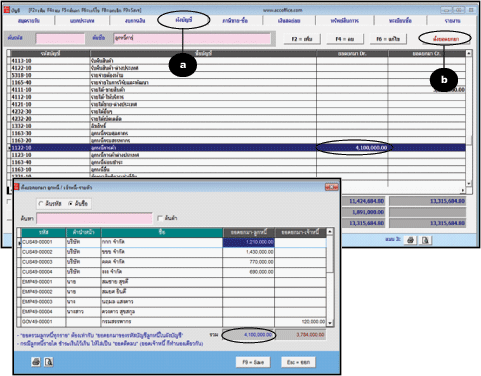
Task: Click printer icon in main window bottom bar
Action: tap(411, 240)
